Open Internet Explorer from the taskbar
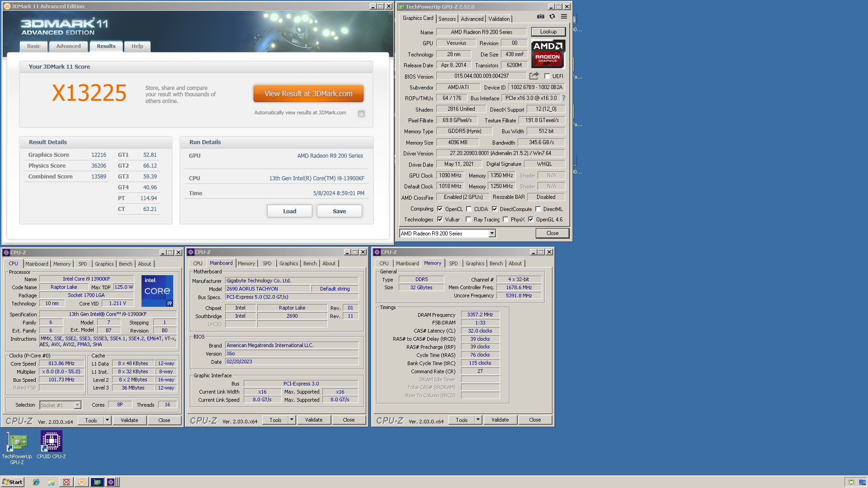 pos(36,482)
